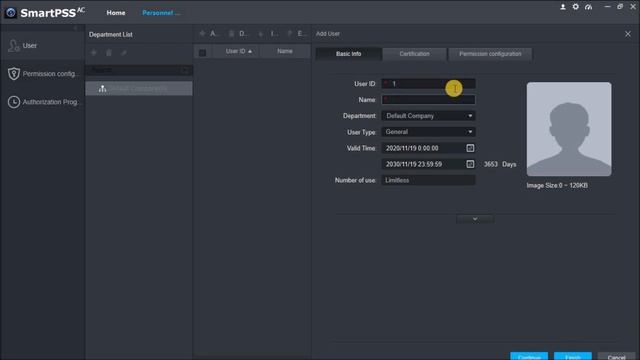Open the Department dropdown
Image resolution: width=640 pixels, height=360 pixels.
pyautogui.click(x=428, y=116)
